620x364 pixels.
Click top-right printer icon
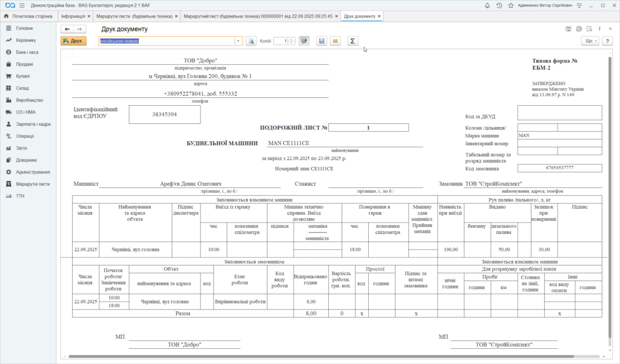[x=579, y=29]
